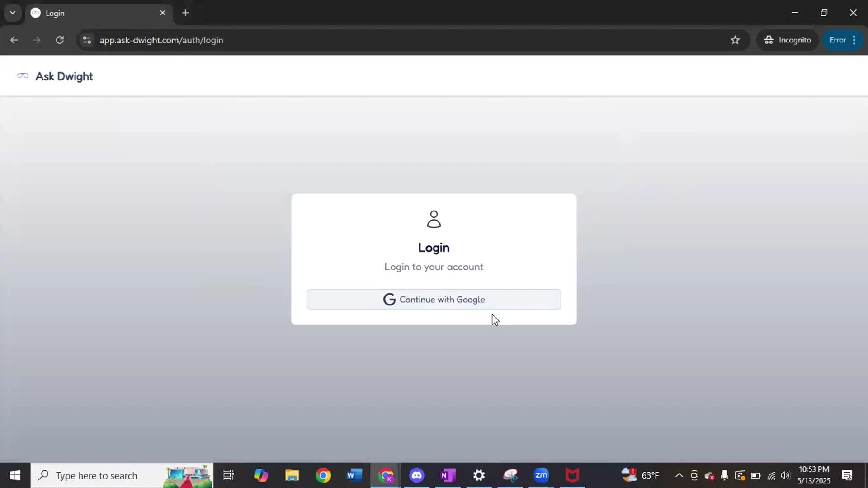Expand hidden system tray icons

click(679, 475)
